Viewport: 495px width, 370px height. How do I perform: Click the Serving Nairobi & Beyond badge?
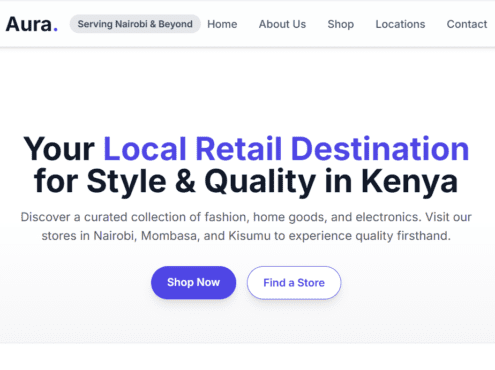point(135,24)
